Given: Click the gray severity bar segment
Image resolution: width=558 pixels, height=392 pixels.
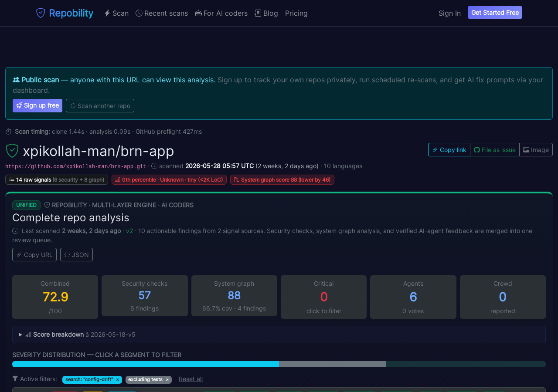Looking at the screenshot, I should [x=332, y=364].
